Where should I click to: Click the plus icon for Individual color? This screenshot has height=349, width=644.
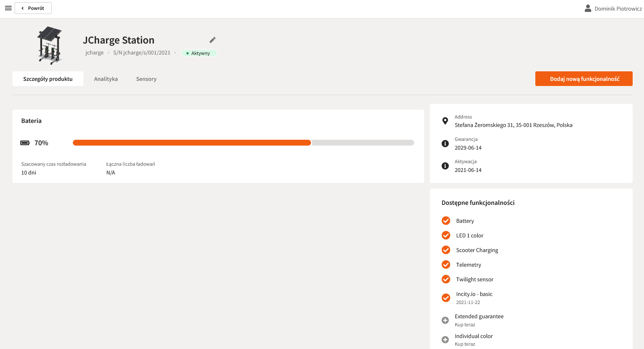point(445,340)
